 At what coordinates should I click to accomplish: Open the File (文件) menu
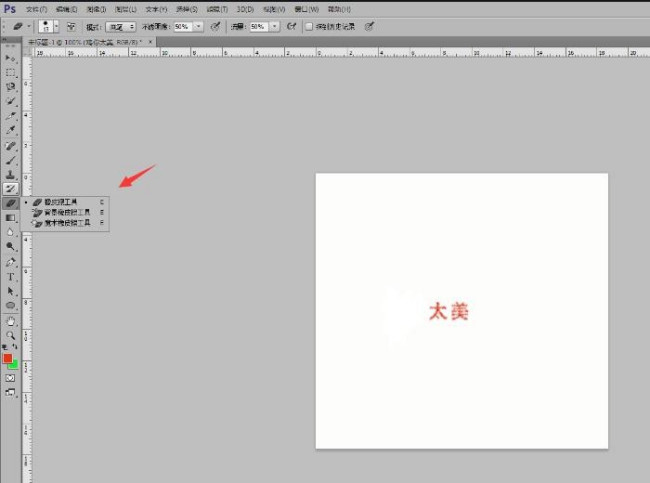[x=36, y=9]
